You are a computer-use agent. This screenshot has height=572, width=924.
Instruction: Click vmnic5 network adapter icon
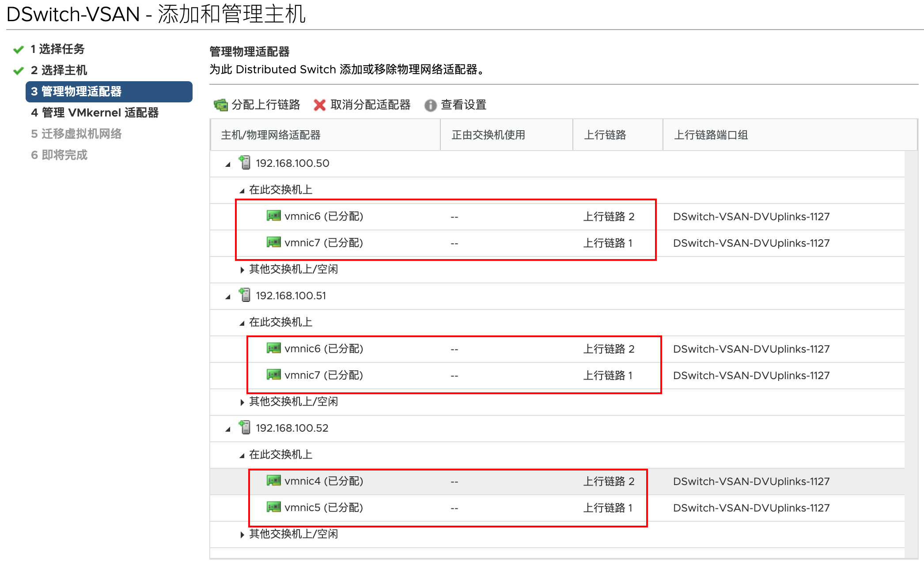[x=273, y=507]
